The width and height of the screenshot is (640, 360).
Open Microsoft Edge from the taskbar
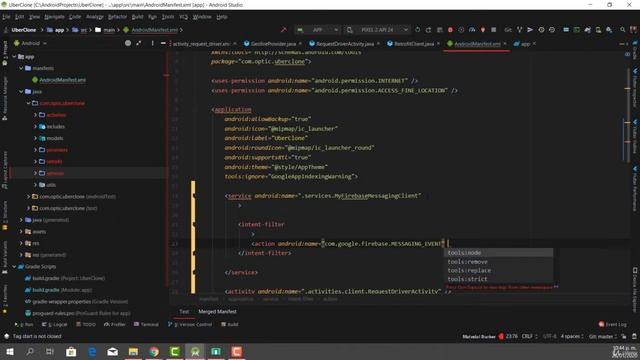[92, 351]
